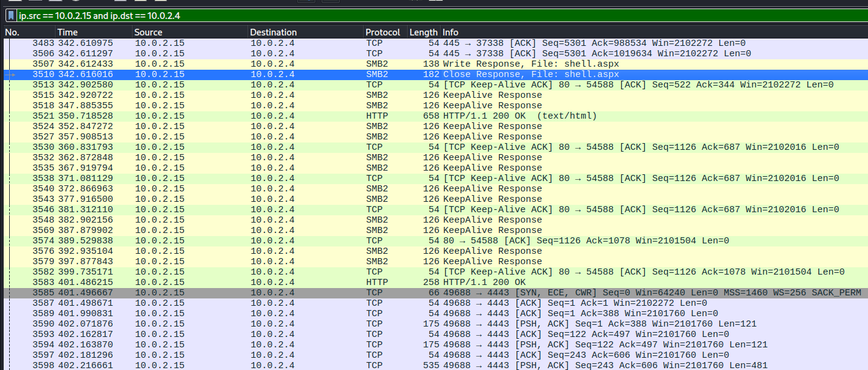Select packet number 3524
The width and height of the screenshot is (868, 370).
point(435,127)
